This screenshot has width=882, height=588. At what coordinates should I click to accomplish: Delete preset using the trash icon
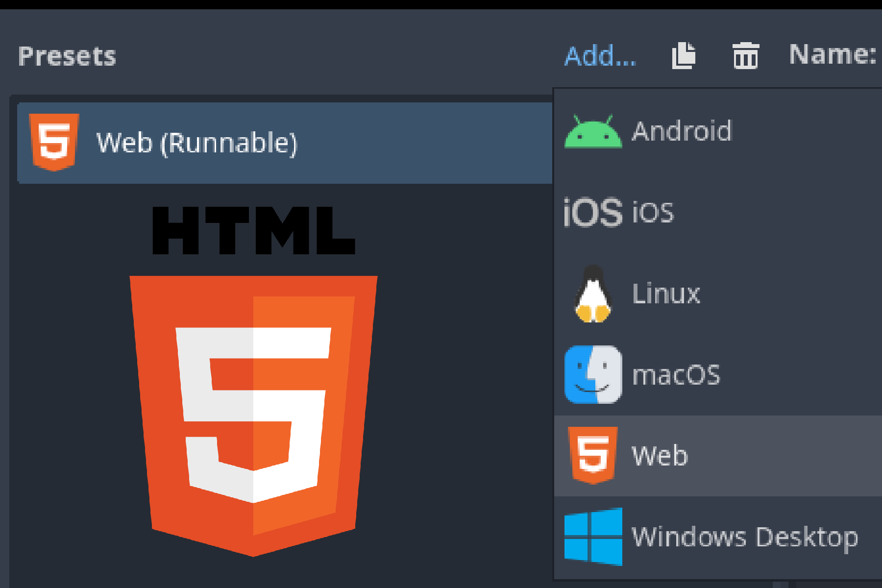point(745,56)
